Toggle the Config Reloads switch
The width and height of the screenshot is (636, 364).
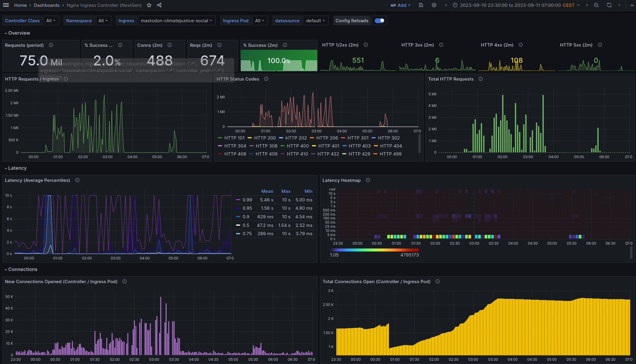coord(380,20)
